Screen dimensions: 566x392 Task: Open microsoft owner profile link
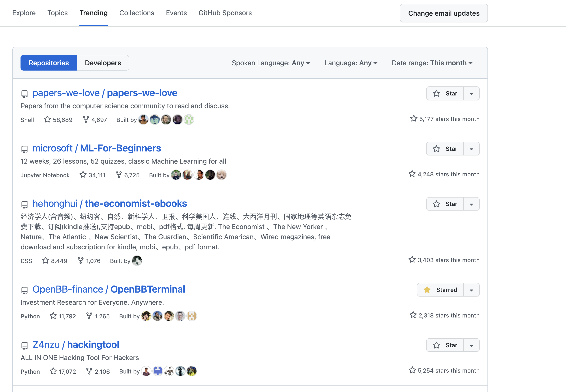52,148
